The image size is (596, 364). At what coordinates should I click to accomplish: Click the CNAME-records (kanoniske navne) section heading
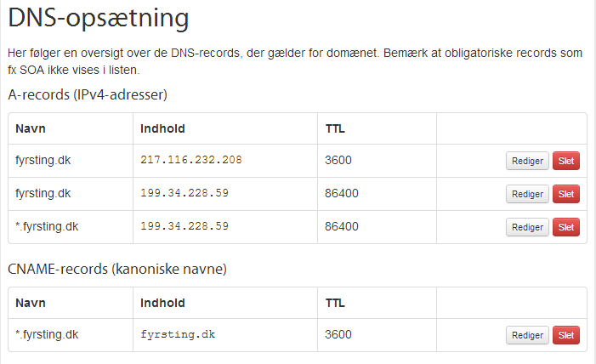pyautogui.click(x=117, y=269)
